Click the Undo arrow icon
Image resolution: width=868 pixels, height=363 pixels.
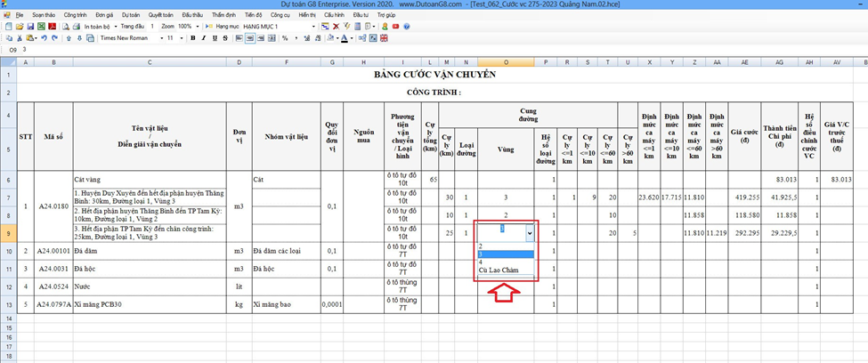click(43, 38)
